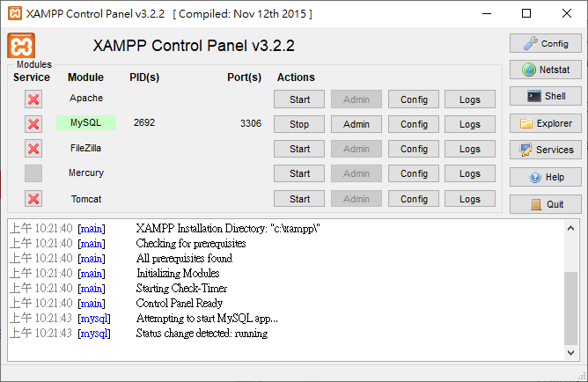Viewport: 588px width, 382px height.
Task: Select the highlighted MySQL module label
Action: [86, 122]
